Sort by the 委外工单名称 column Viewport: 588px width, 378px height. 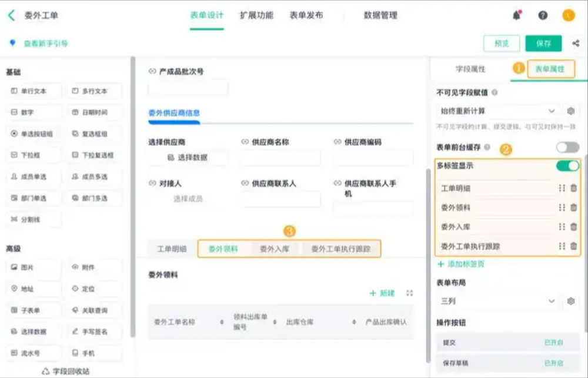click(x=222, y=322)
